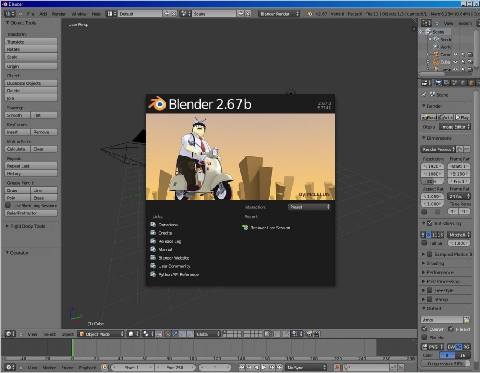Open the Render menu

59,14
